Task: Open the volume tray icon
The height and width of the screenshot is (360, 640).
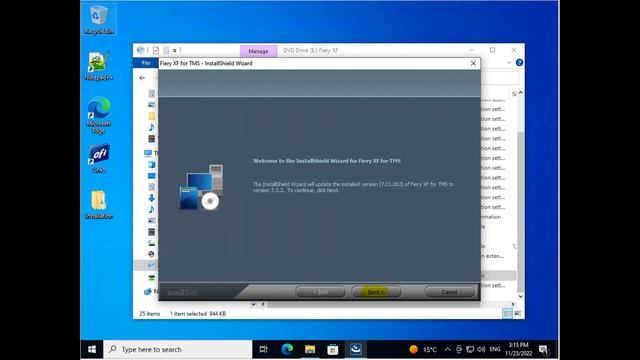Action: click(481, 349)
